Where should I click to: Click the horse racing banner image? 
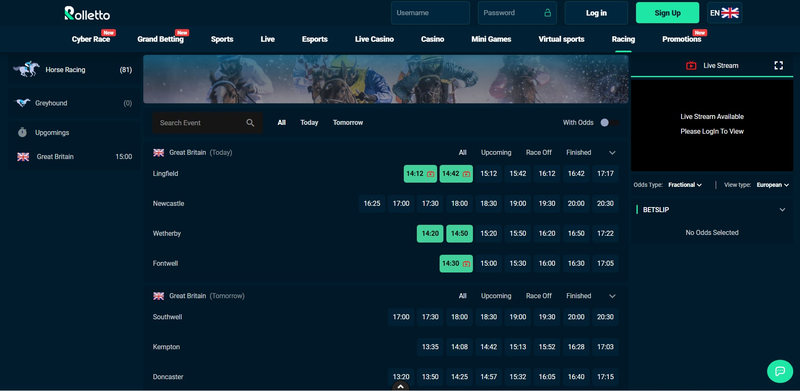click(386, 79)
